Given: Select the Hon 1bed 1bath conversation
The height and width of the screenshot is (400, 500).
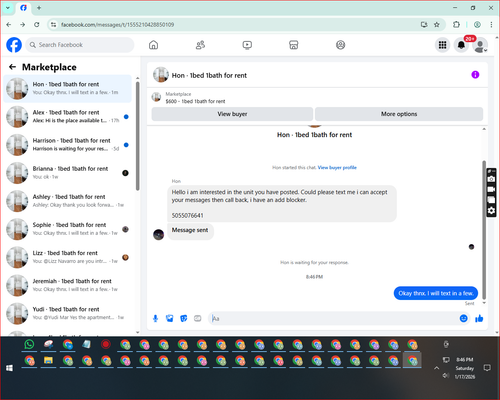Looking at the screenshot, I should pyautogui.click(x=68, y=89).
